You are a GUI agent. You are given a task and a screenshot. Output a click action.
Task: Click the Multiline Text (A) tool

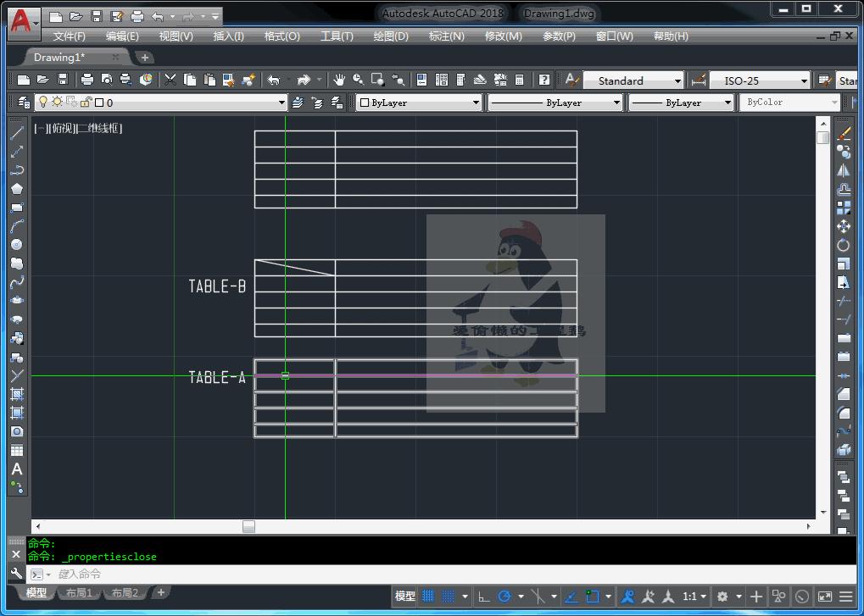pyautogui.click(x=16, y=469)
